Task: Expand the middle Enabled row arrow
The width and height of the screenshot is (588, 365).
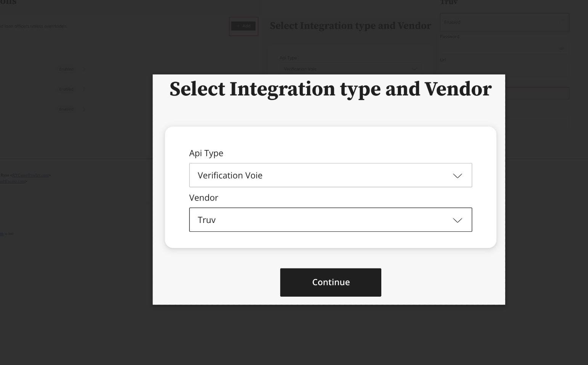Action: pyautogui.click(x=84, y=89)
